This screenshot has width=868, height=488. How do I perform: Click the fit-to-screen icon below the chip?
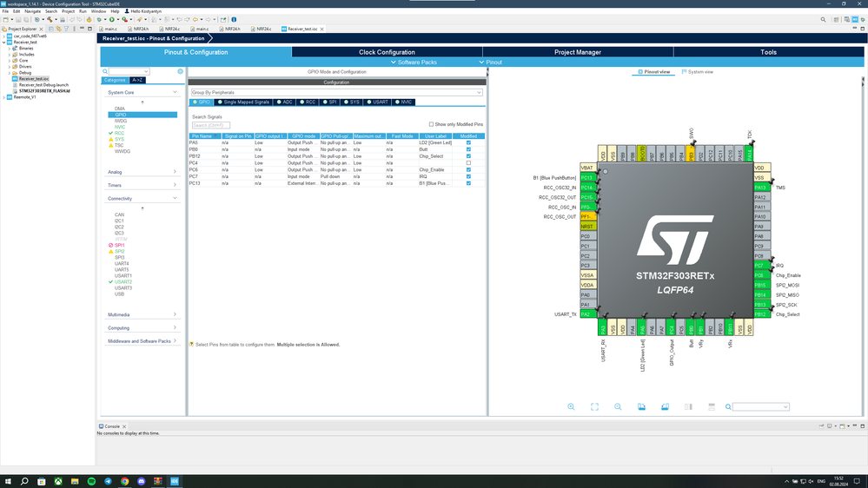point(594,406)
